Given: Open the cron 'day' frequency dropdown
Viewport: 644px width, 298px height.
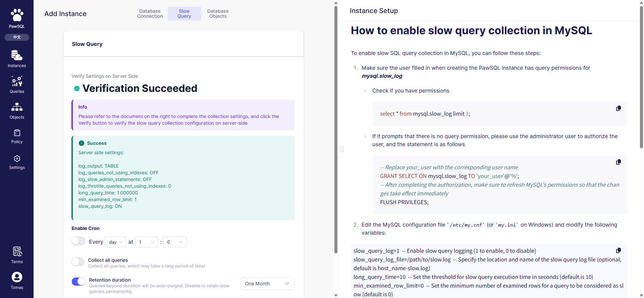Looking at the screenshot, I should [116, 242].
